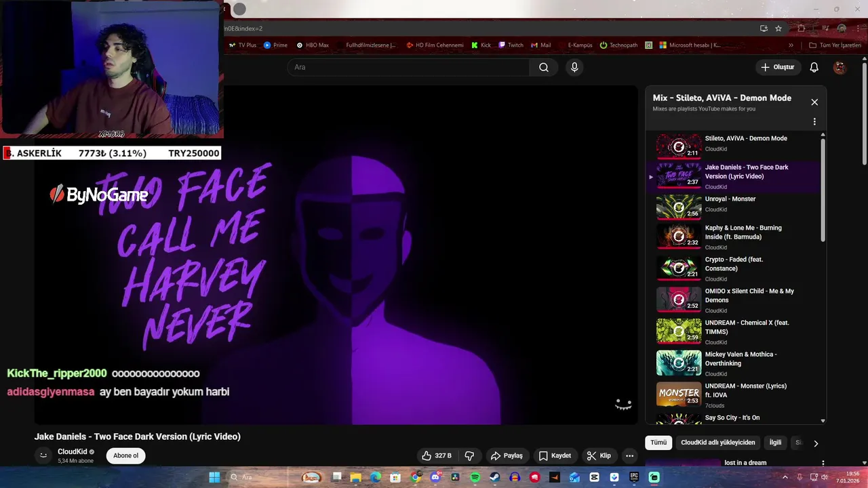Open Steam from the taskbar
The image size is (868, 488).
[x=494, y=477]
